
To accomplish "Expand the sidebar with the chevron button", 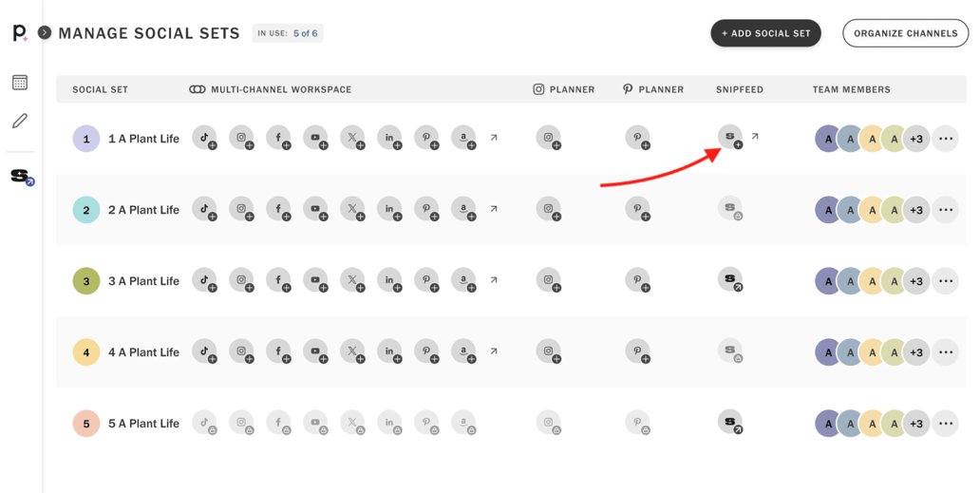I will [x=45, y=32].
